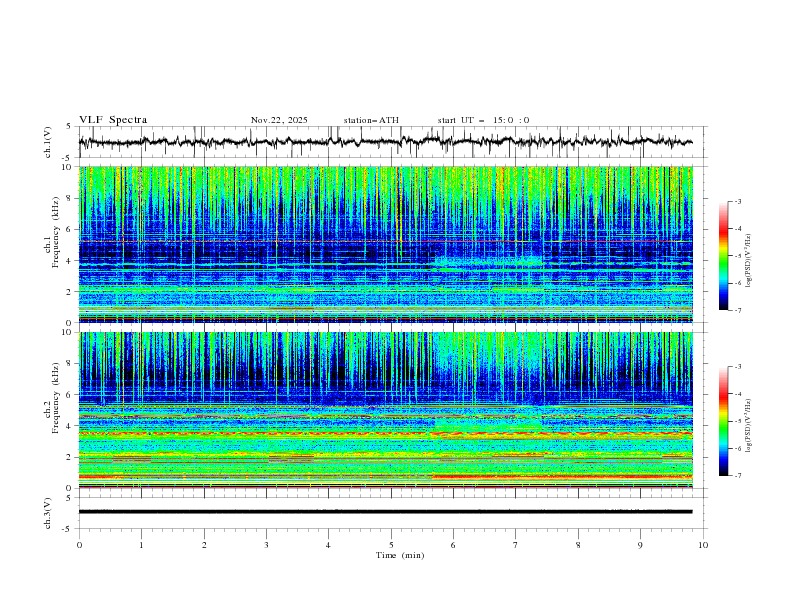
Task: Click the "-3" label on ch.1 colorbar
Action: (x=738, y=201)
